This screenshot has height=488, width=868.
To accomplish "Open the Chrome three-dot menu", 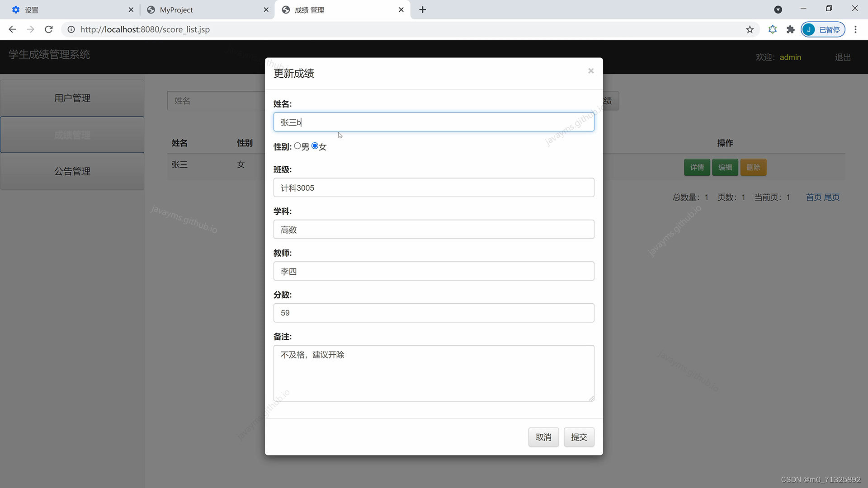I will click(x=855, y=29).
